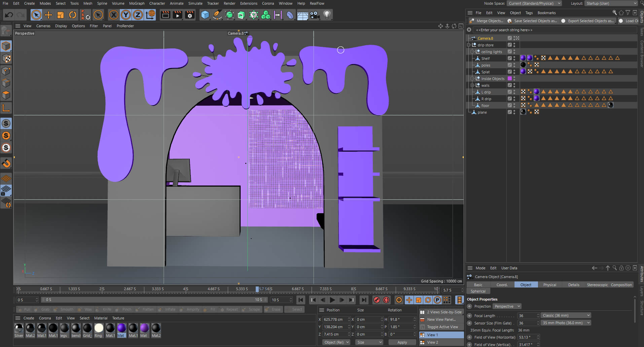The height and width of the screenshot is (347, 644).
Task: Click the Render to Picture Viewer icon
Action: click(x=177, y=15)
